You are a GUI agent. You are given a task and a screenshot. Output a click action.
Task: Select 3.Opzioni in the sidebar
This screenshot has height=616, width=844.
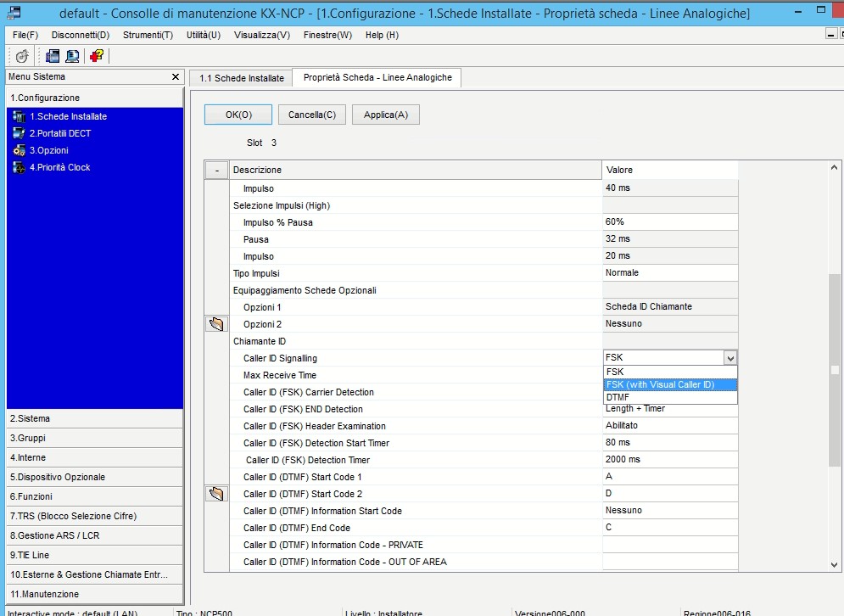pyautogui.click(x=49, y=150)
